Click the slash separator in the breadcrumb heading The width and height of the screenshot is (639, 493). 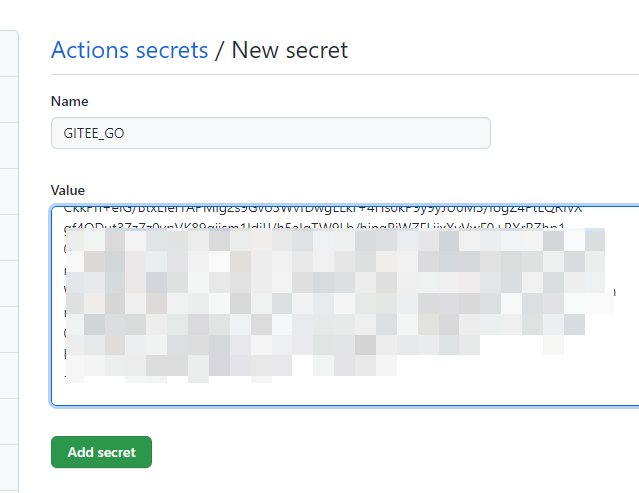point(220,50)
